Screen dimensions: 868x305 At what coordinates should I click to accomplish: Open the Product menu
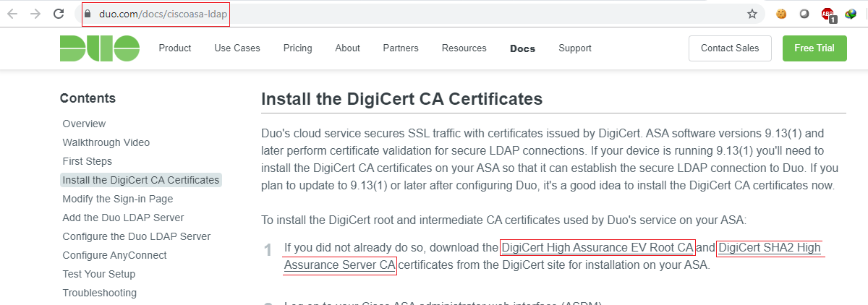(x=175, y=48)
